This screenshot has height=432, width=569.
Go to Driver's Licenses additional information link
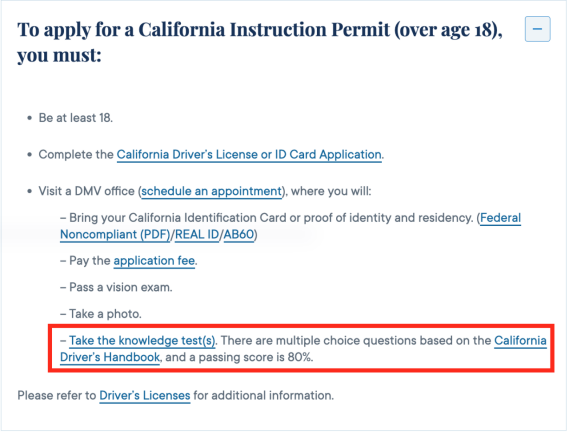[x=145, y=396]
